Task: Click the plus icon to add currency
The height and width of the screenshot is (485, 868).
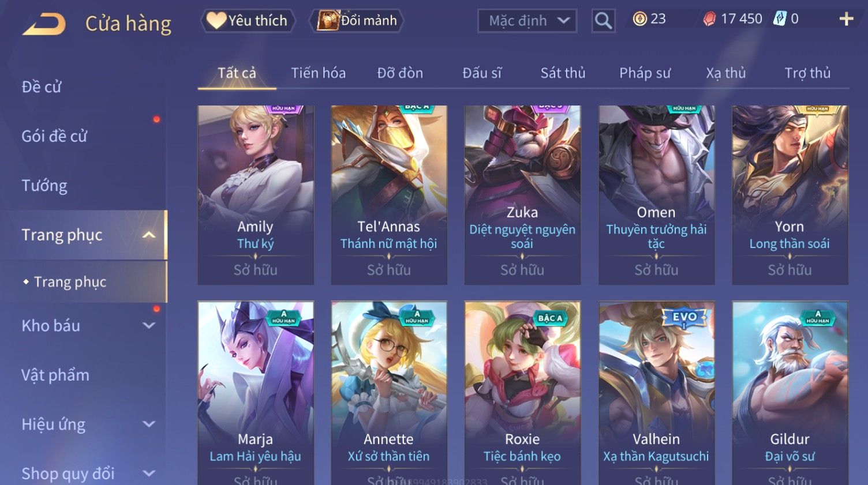Action: coord(846,20)
